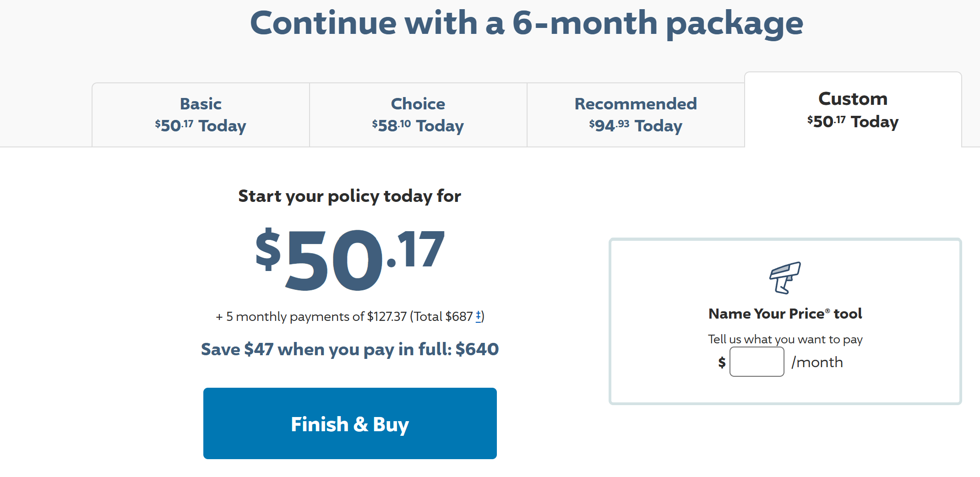Click the Name Your Price tool heading

785,314
